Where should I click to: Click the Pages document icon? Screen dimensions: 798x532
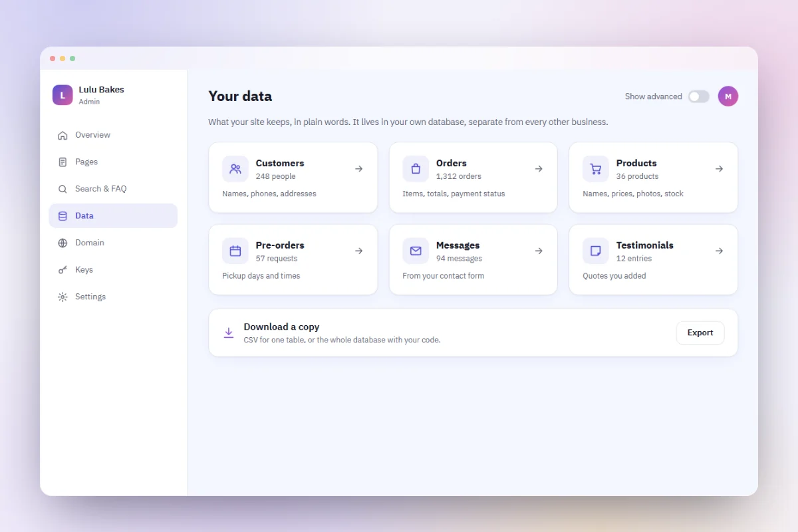point(63,162)
